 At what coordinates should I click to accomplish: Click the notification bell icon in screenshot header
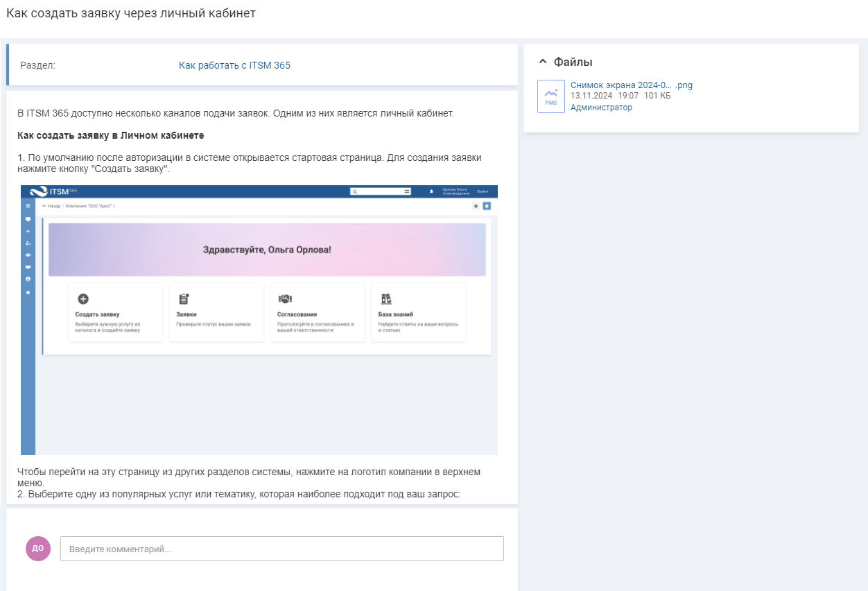(x=431, y=191)
